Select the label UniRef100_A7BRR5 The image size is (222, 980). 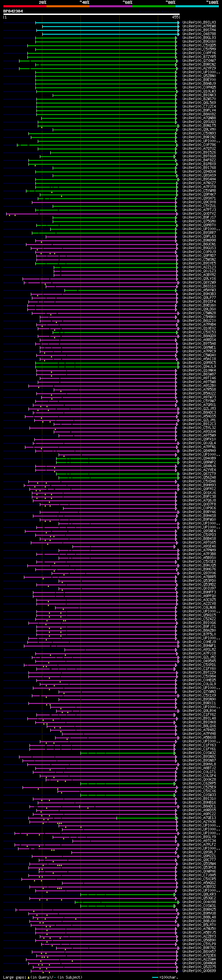click(x=199, y=577)
